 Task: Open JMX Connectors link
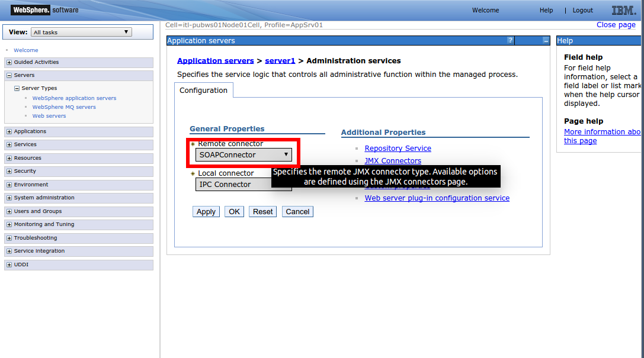click(x=393, y=161)
